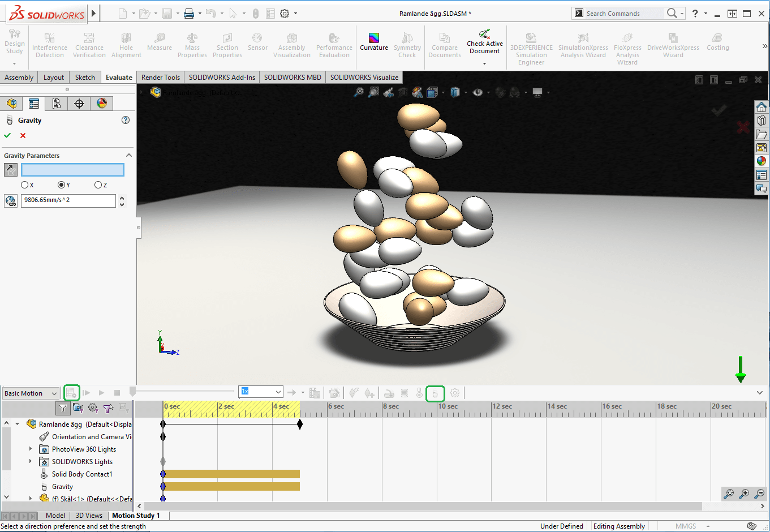Open the DisplayManager tab icon
This screenshot has height=532, width=770.
pyautogui.click(x=102, y=103)
